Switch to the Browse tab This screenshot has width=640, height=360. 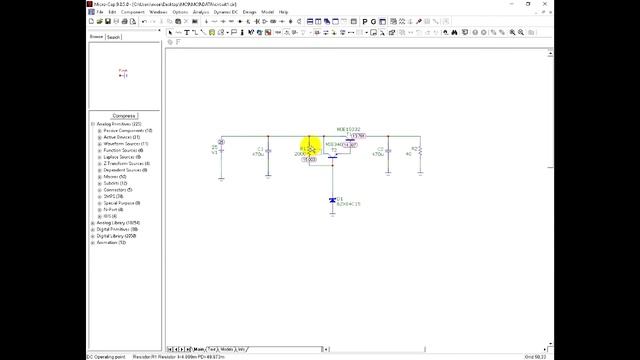pos(96,37)
